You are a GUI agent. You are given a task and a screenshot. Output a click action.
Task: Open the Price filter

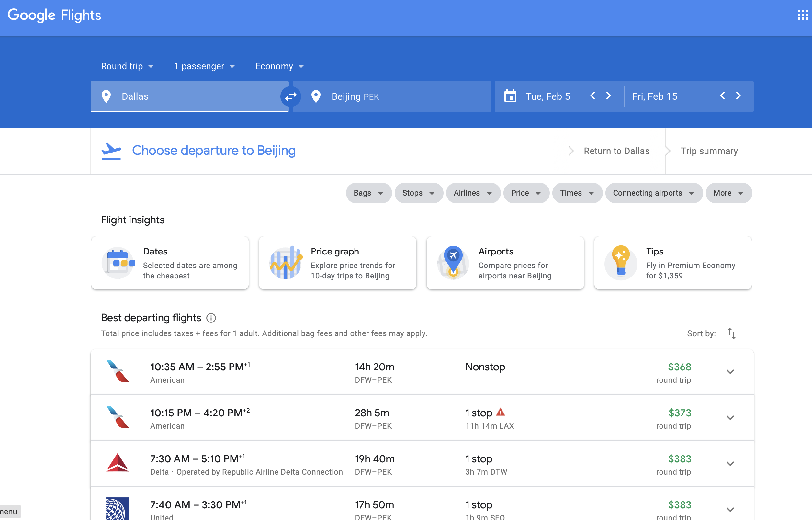coord(526,193)
